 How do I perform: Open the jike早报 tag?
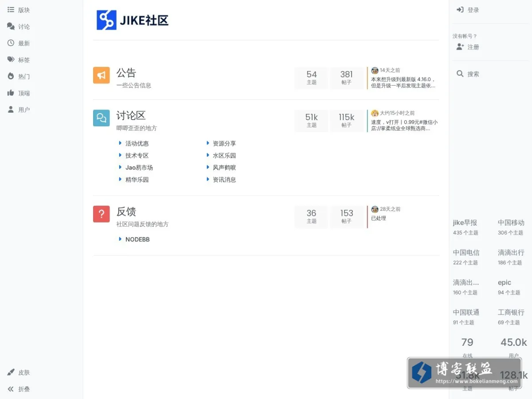pyautogui.click(x=465, y=223)
